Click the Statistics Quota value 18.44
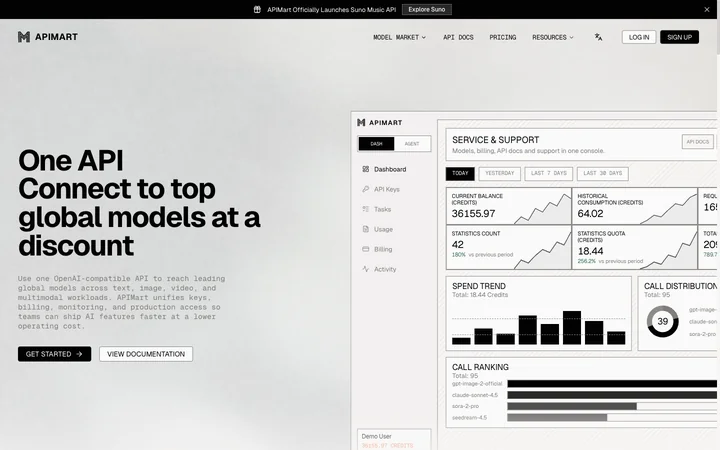 591,251
